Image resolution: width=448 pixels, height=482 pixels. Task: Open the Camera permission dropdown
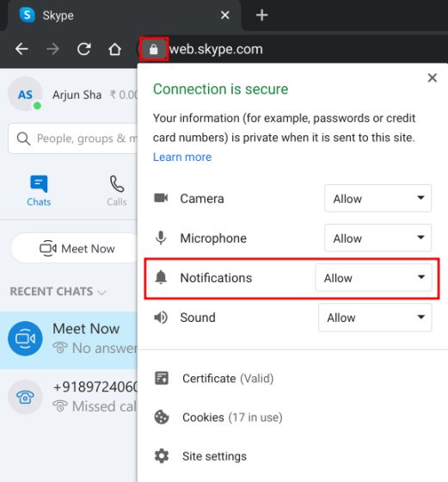point(378,198)
